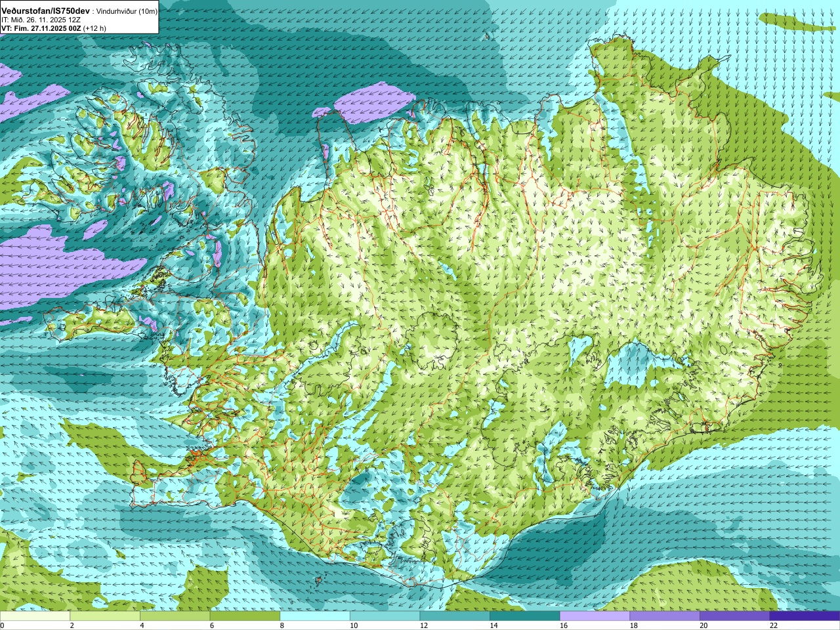Click the legend tick label '0'

click(x=3, y=625)
